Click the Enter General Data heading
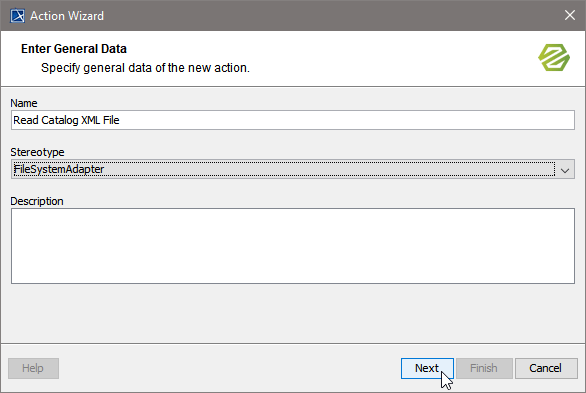This screenshot has height=393, width=586. coord(74,49)
